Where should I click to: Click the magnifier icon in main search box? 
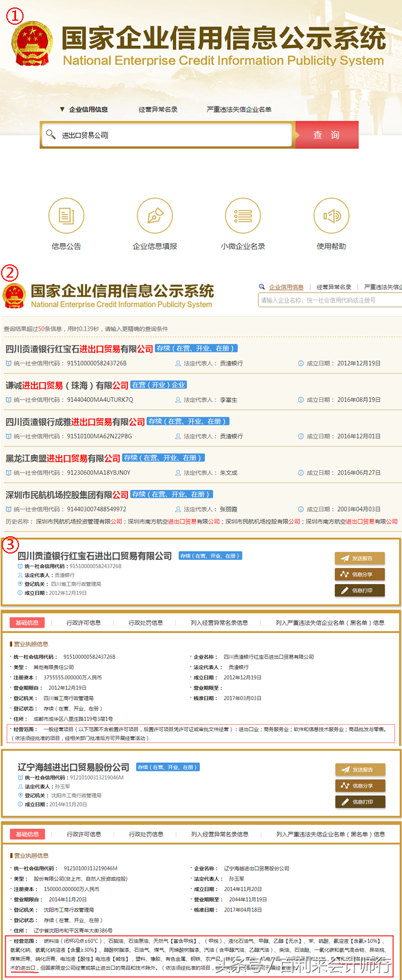coord(51,134)
